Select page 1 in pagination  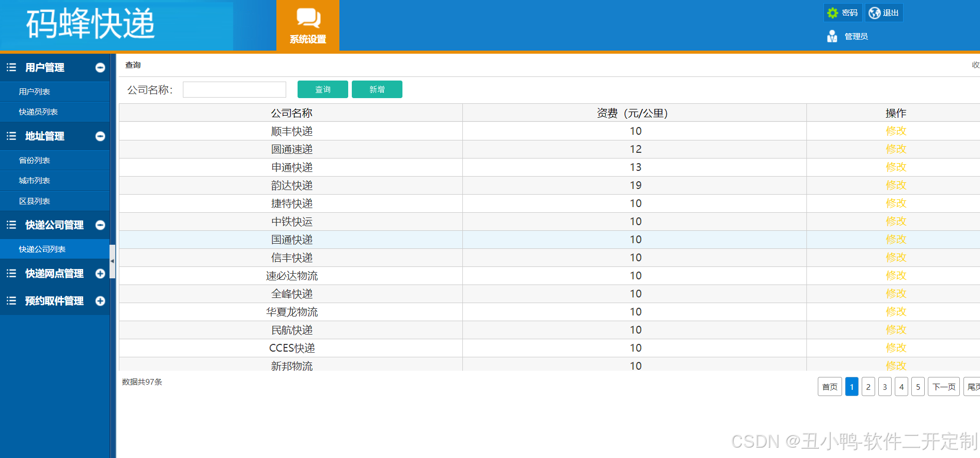[x=852, y=387]
